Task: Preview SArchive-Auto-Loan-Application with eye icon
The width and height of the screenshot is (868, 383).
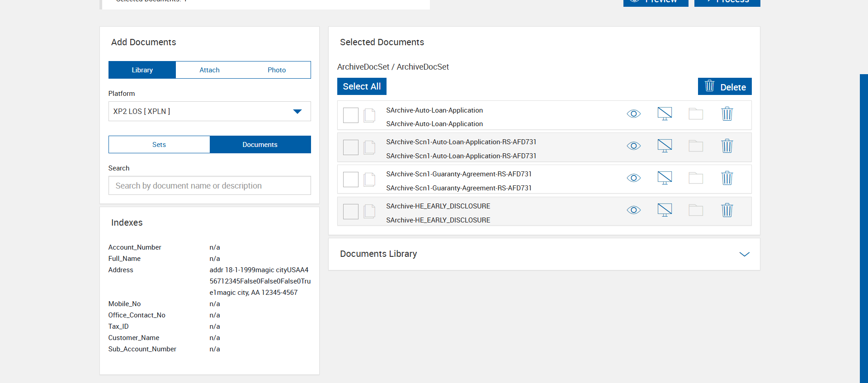Action: (x=633, y=114)
